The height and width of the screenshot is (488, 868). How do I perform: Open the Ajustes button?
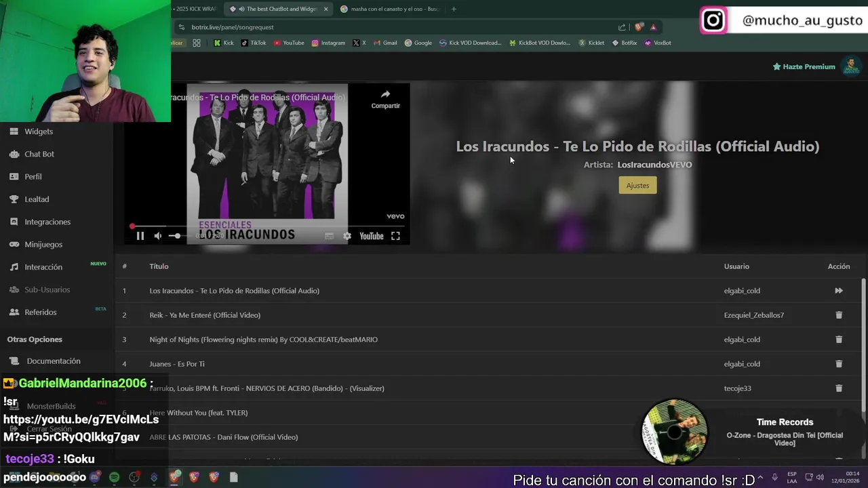[x=637, y=185]
